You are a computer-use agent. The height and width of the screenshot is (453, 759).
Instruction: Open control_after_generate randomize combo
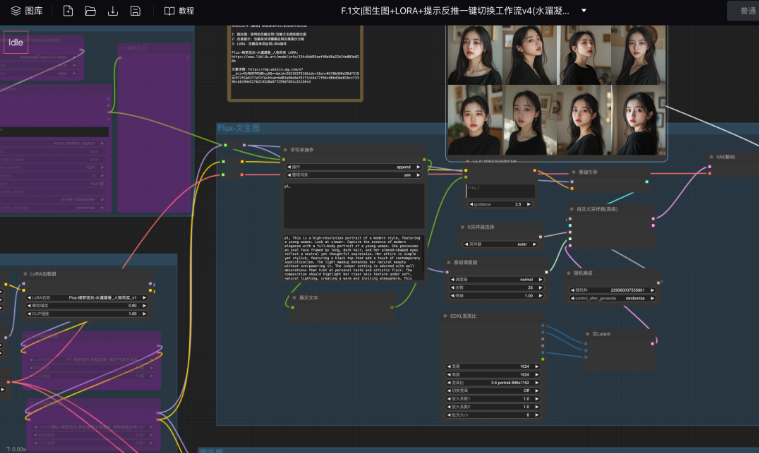613,298
